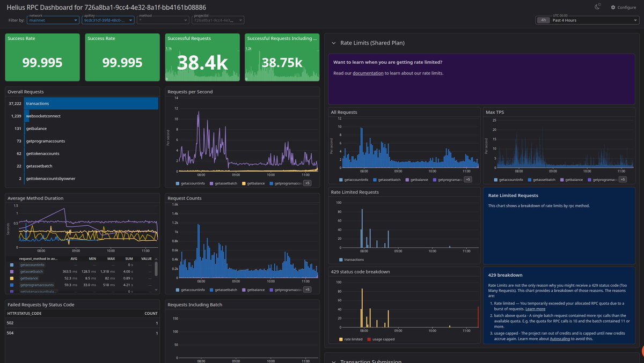This screenshot has height=363, width=644.
Task: Click getassetbatch purple swatch in duration table
Action: click(x=13, y=272)
